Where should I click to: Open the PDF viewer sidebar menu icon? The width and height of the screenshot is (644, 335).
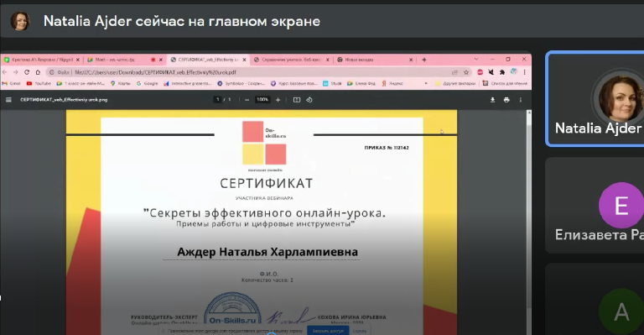tap(8, 100)
